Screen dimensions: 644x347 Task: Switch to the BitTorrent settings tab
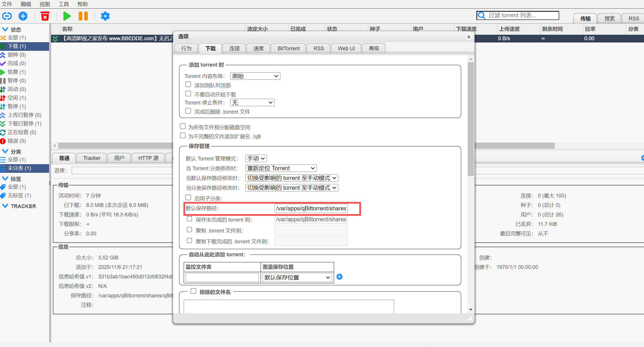pyautogui.click(x=288, y=48)
